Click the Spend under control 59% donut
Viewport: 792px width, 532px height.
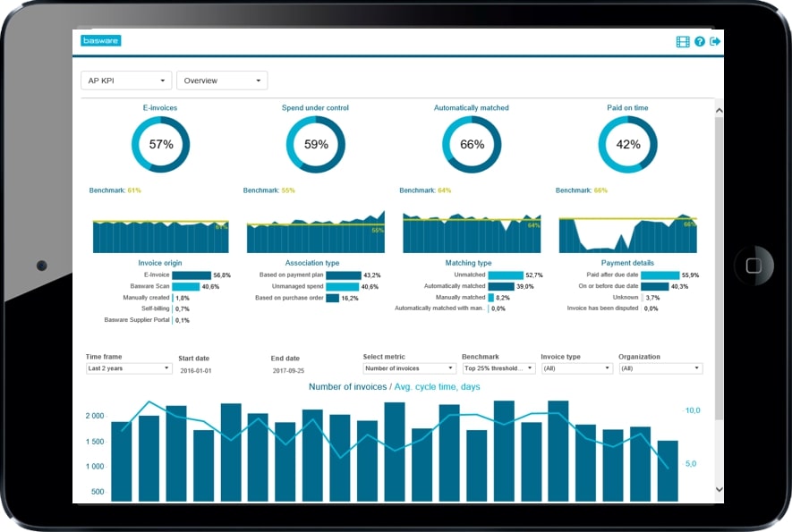point(316,144)
